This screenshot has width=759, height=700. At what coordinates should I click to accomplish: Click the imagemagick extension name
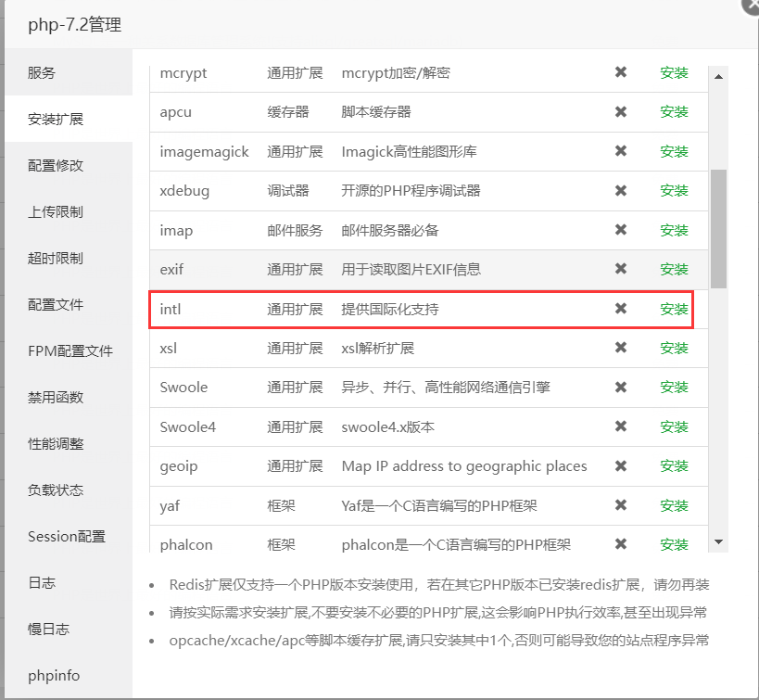coord(204,152)
